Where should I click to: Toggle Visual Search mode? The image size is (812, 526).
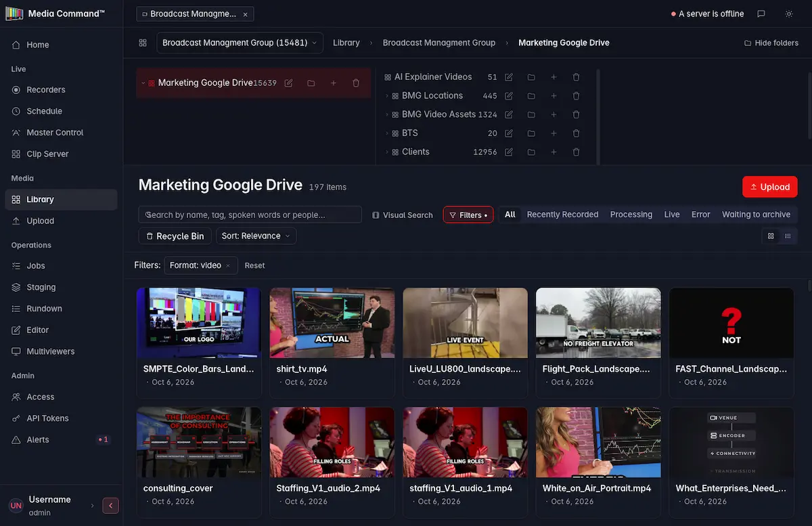(403, 215)
